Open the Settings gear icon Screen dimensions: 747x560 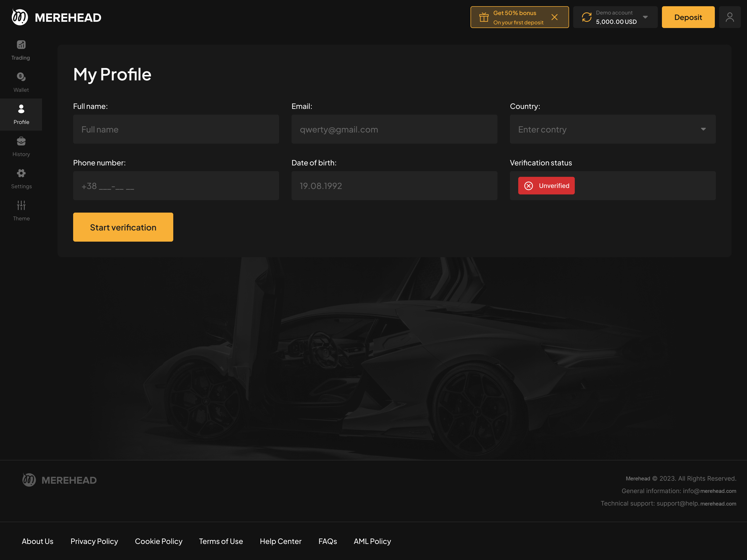tap(21, 173)
